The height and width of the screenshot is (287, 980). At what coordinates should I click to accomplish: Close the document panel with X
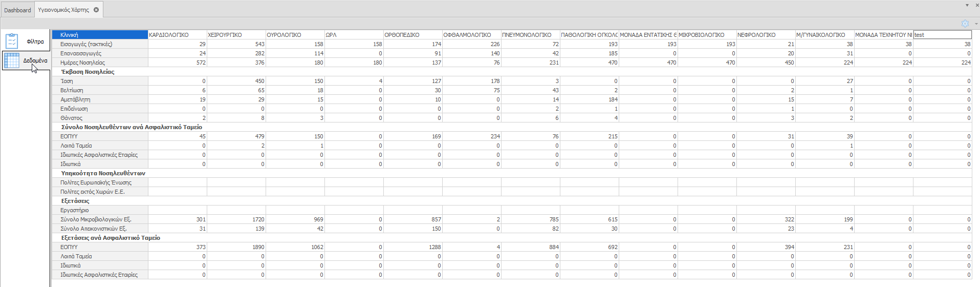point(977,5)
